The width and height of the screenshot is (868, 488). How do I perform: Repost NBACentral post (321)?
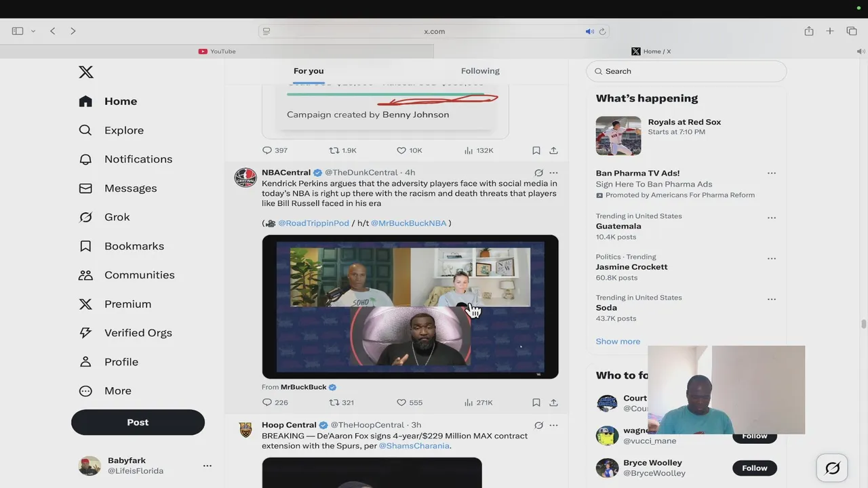click(x=341, y=403)
